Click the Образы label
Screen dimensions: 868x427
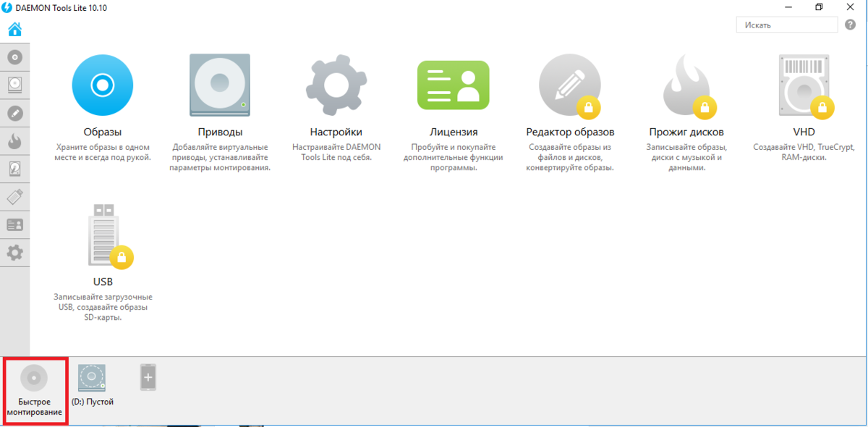click(x=103, y=132)
